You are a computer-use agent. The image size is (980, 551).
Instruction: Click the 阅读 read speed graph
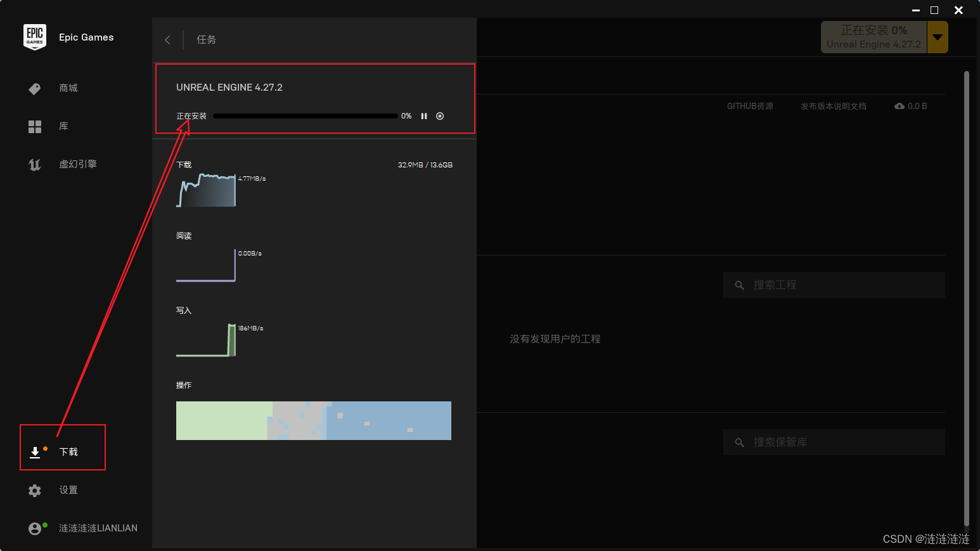click(206, 265)
